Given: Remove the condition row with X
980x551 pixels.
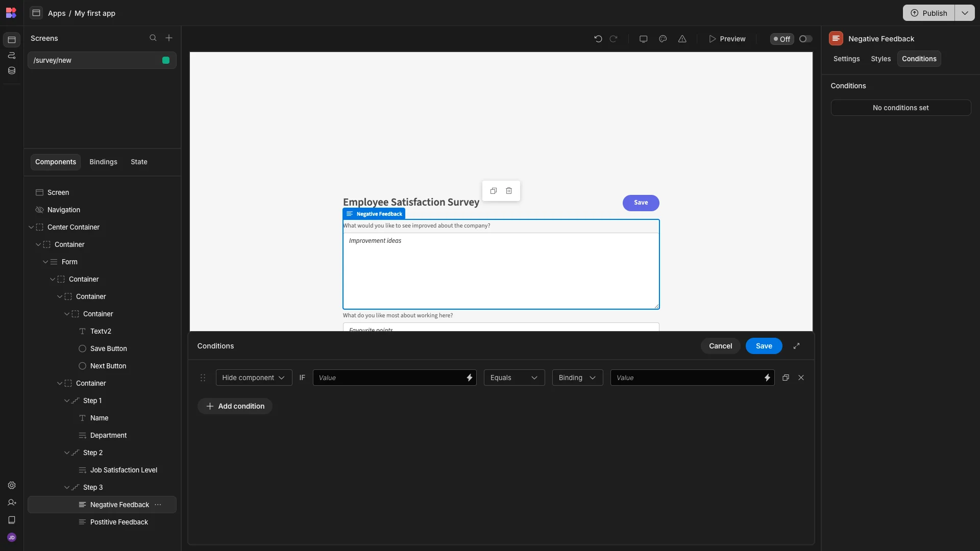Looking at the screenshot, I should [x=801, y=378].
